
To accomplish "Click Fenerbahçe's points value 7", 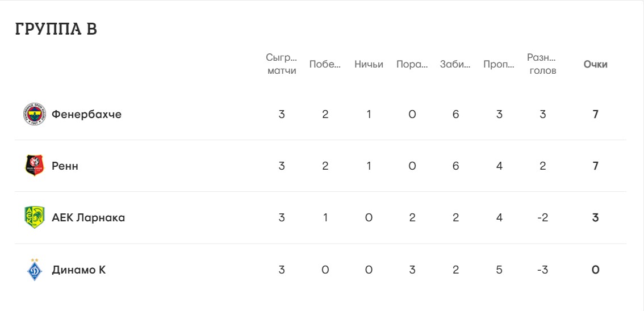I will point(595,114).
